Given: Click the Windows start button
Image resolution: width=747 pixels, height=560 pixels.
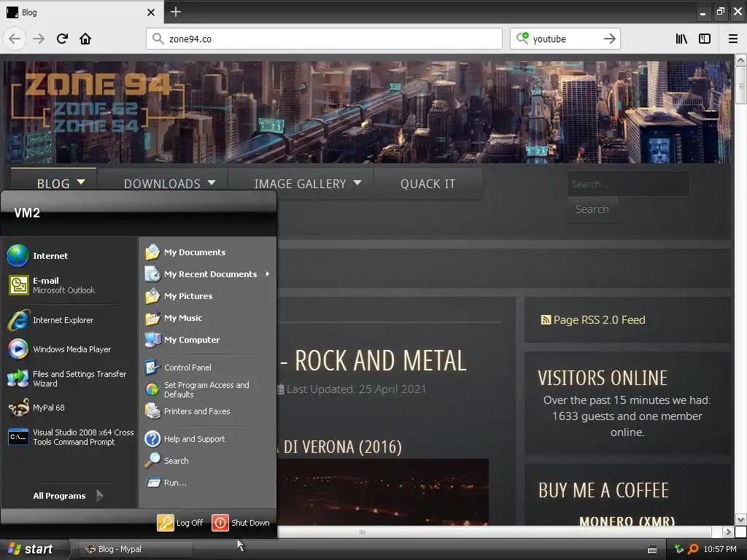Looking at the screenshot, I should 31,549.
